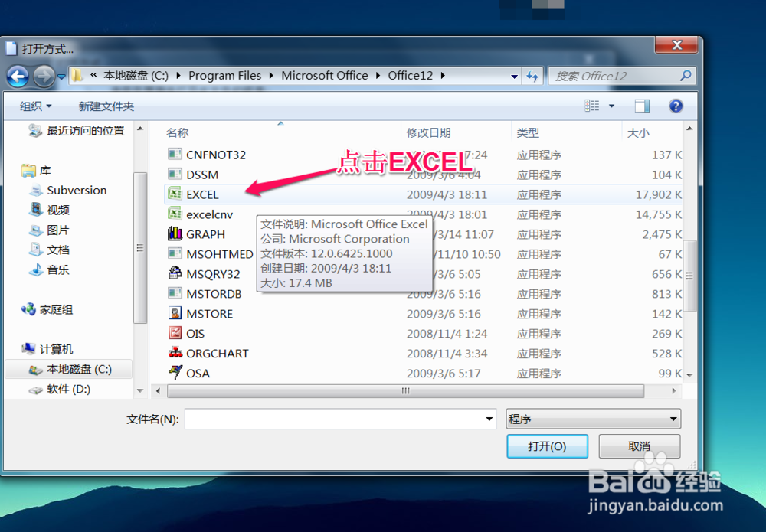This screenshot has height=532, width=766.
Task: Select 计算机 in navigation pane
Action: (47, 349)
